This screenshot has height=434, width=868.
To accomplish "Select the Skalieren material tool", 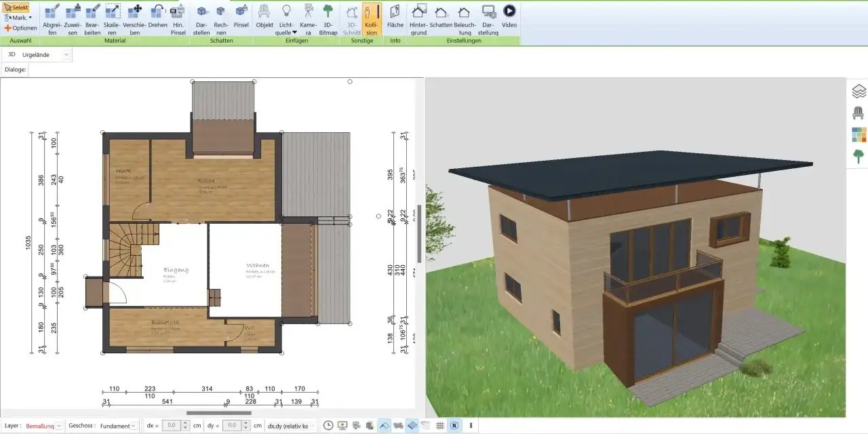I will (113, 19).
